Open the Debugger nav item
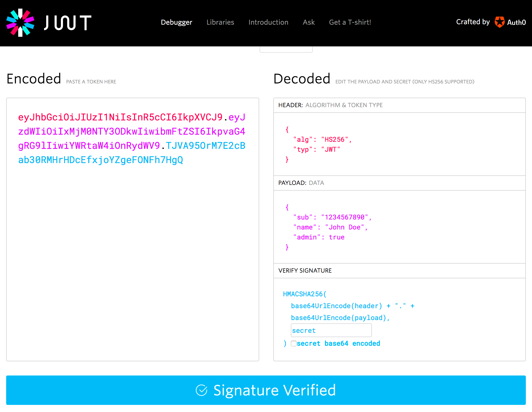 [176, 22]
